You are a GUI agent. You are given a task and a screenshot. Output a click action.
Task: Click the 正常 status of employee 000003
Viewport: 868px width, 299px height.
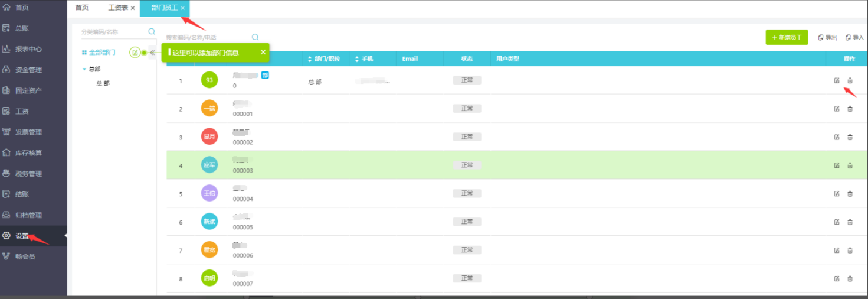pos(467,165)
